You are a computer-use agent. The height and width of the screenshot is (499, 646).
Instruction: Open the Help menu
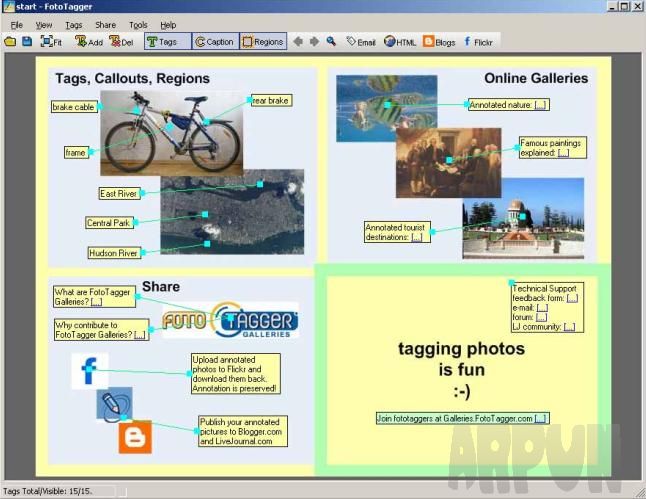(168, 25)
